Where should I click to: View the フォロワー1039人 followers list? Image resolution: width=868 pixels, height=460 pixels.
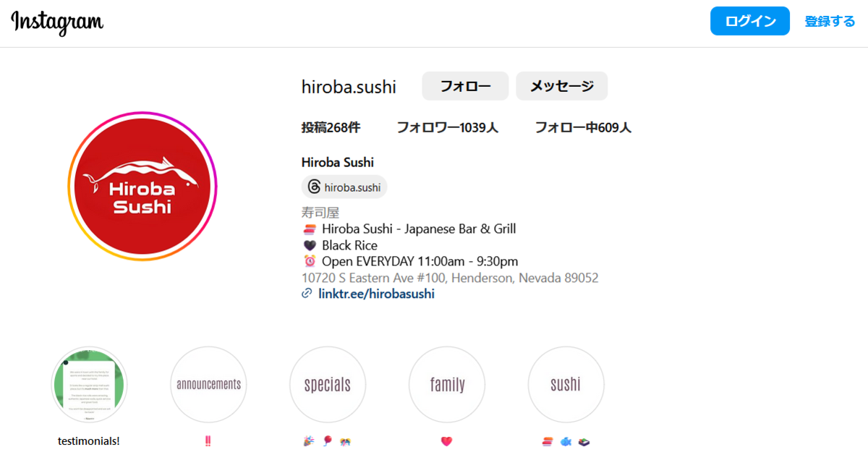pos(447,128)
